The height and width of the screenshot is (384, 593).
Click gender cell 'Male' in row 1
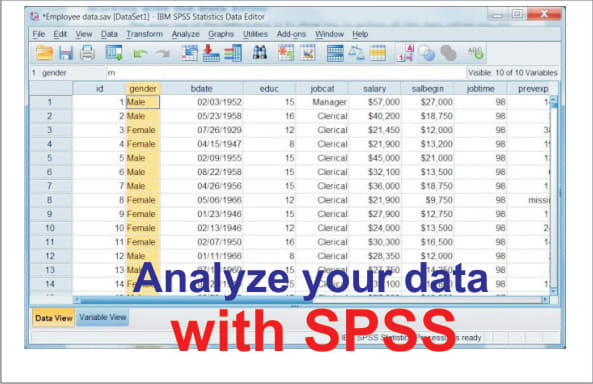click(x=143, y=102)
